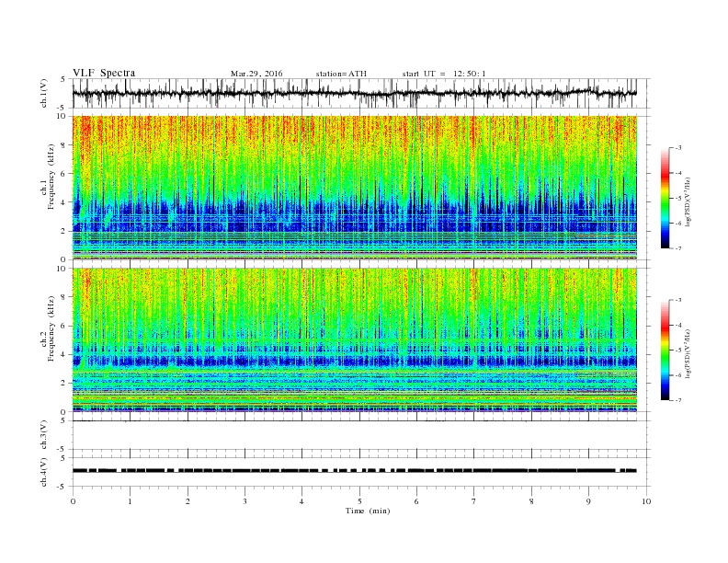This screenshot has height=563, width=728.
Task: Click the ch.1 voltage waveform trace panel
Action: pyautogui.click(x=360, y=93)
